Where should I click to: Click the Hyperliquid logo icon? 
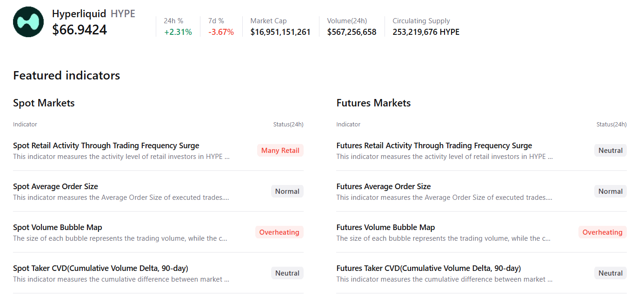coord(28,22)
